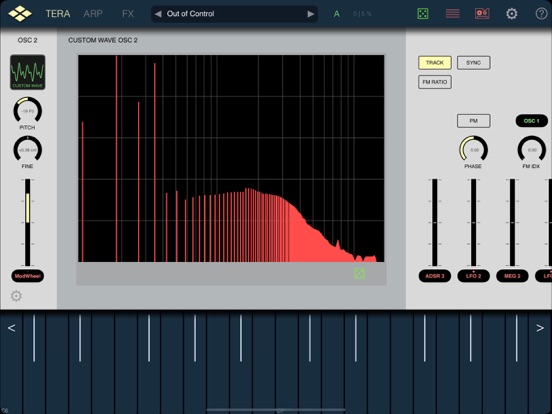Click the ADSR 3 modulation source button
Image resolution: width=552 pixels, height=414 pixels.
pyautogui.click(x=435, y=276)
